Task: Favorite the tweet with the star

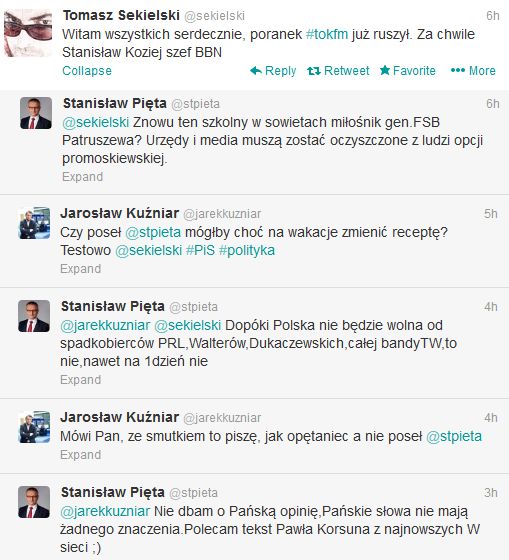Action: coord(408,71)
